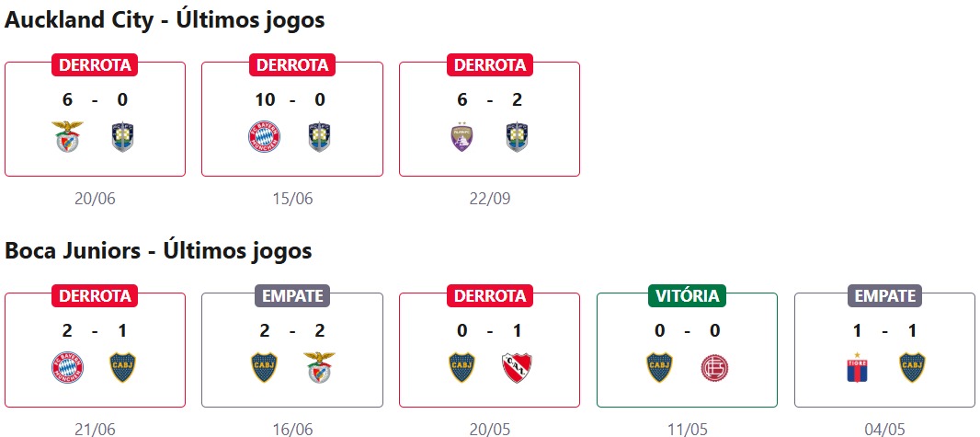
Task: Click the EMPATE badge on the 2-2 match
Action: [292, 296]
